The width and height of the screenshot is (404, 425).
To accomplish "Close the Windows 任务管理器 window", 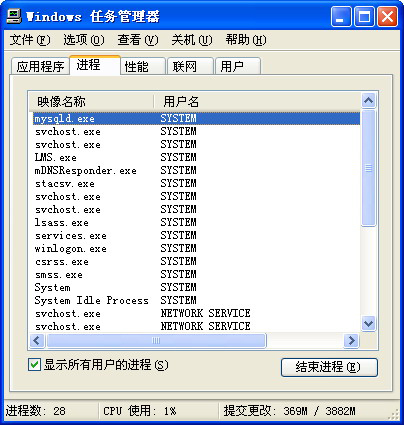I will tap(387, 17).
